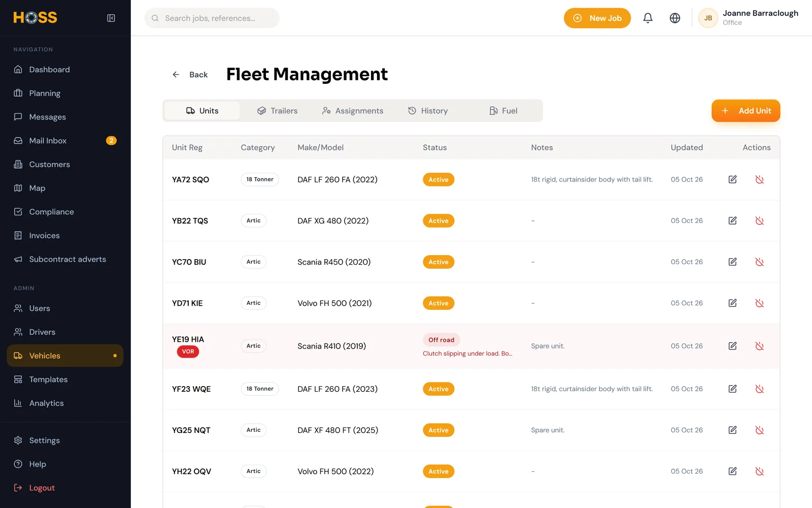
Task: Click the Unit Reg column header
Action: point(187,147)
